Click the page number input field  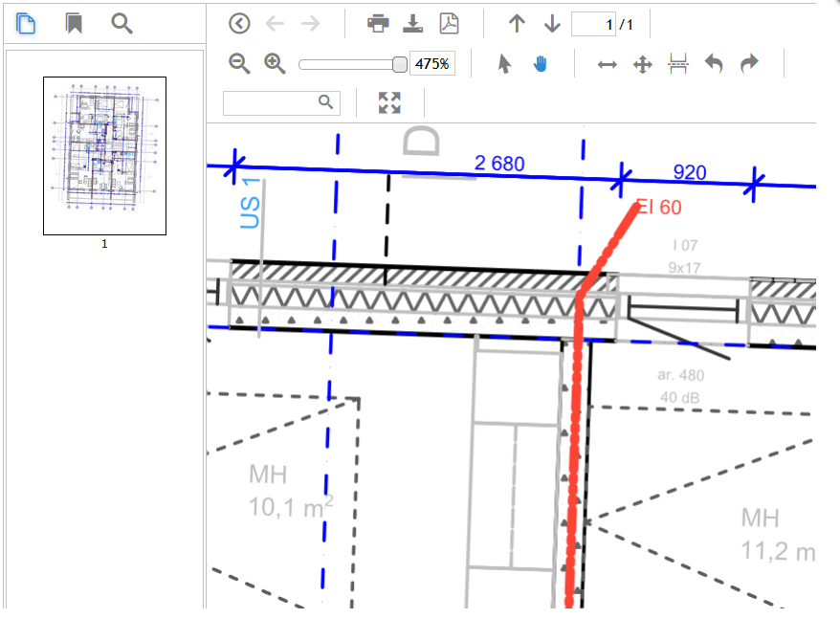click(x=593, y=24)
